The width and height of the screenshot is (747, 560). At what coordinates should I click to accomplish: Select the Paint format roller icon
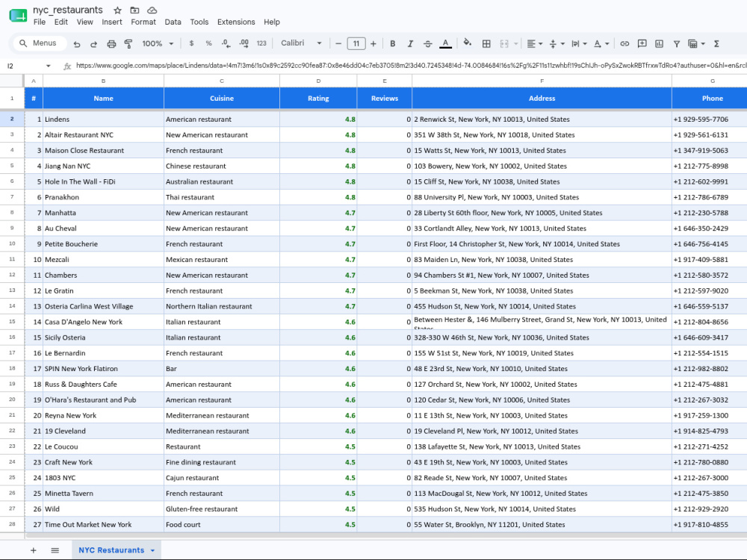pyautogui.click(x=128, y=44)
